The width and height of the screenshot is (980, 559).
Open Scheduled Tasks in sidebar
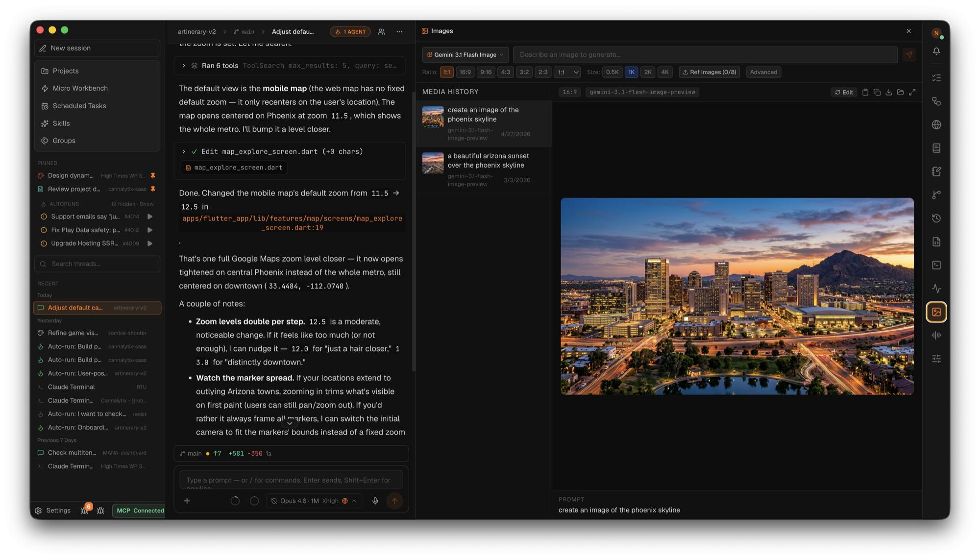click(x=98, y=106)
